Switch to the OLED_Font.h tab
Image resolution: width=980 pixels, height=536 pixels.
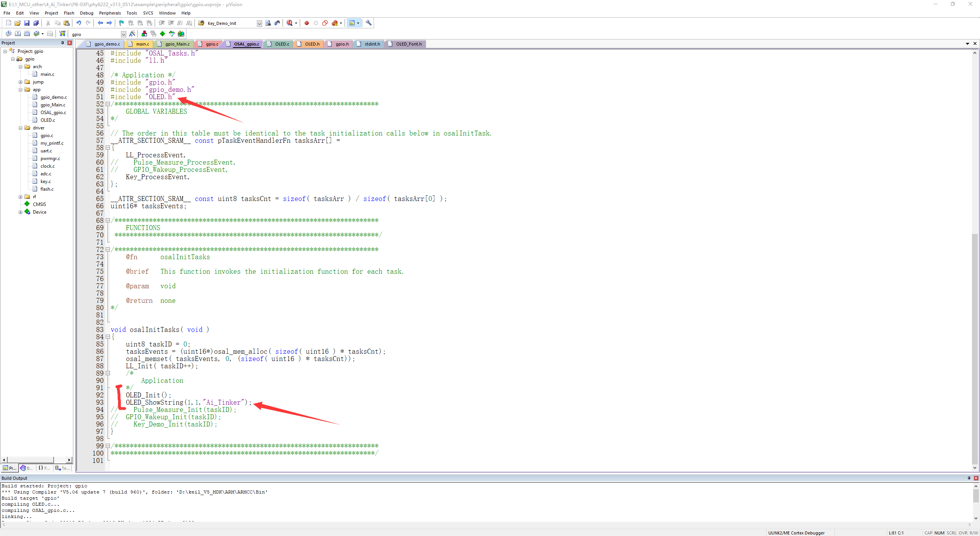coord(405,44)
